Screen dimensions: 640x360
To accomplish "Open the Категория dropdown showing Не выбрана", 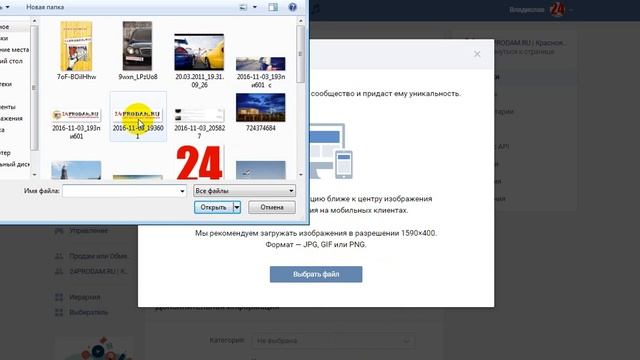I will tap(333, 340).
